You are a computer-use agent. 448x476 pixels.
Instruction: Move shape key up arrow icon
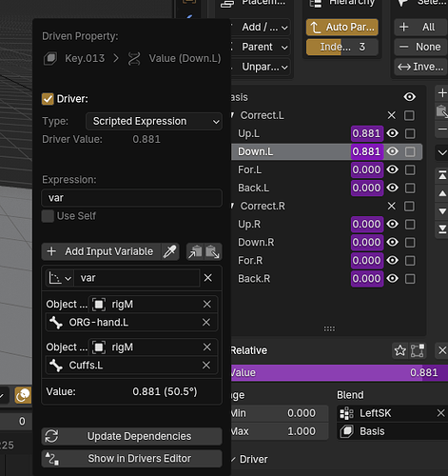click(x=442, y=193)
